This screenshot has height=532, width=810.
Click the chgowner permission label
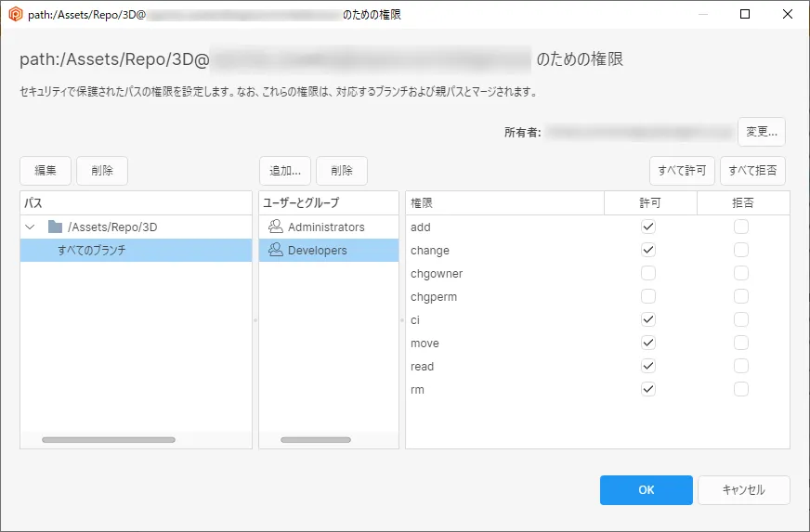[437, 274]
